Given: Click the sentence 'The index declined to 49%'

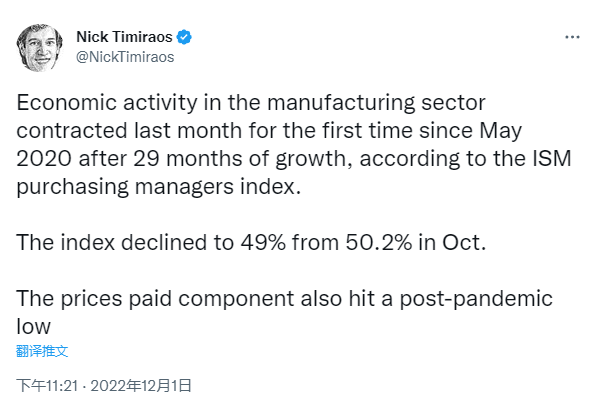Looking at the screenshot, I should click(x=251, y=242).
